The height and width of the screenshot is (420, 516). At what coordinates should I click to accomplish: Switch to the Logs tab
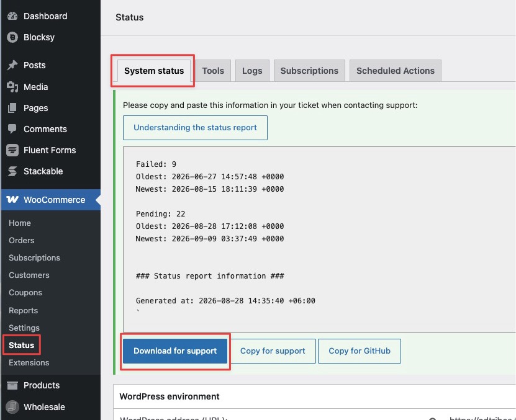(252, 71)
